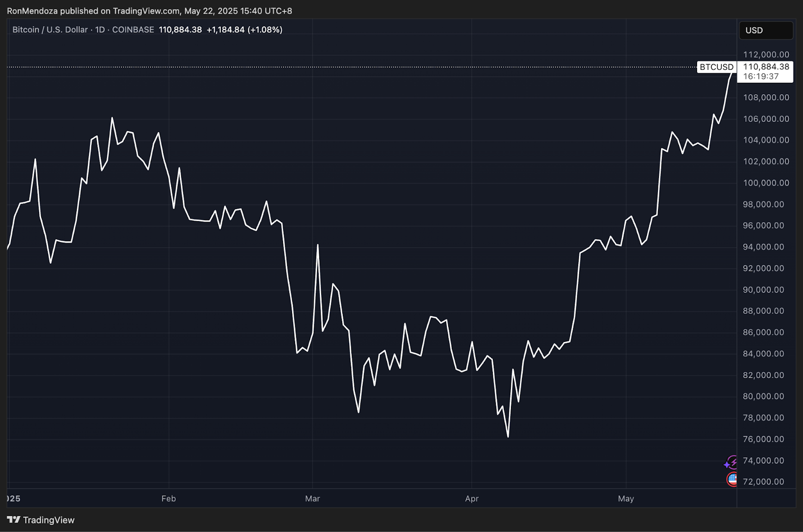Click the 102,000.00 price axis label

(766, 161)
